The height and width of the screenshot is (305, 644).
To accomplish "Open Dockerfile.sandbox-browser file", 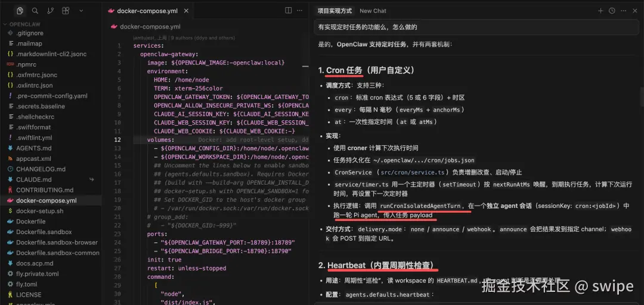I will pos(57,242).
